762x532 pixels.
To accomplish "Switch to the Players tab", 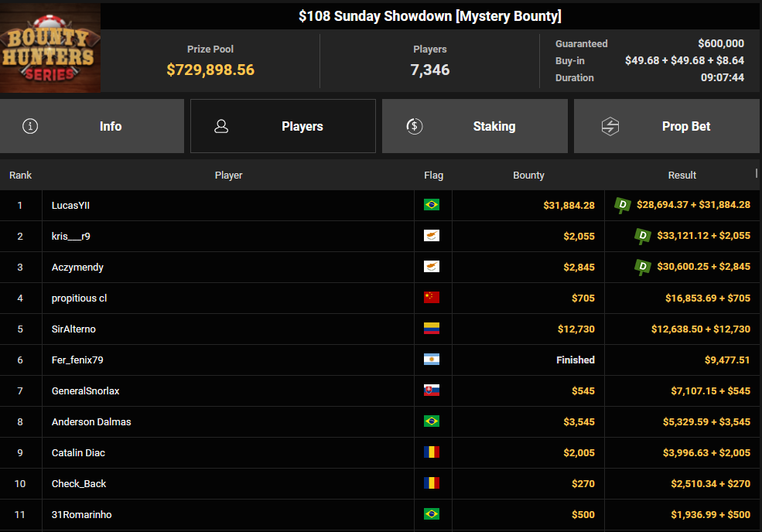I will (283, 126).
